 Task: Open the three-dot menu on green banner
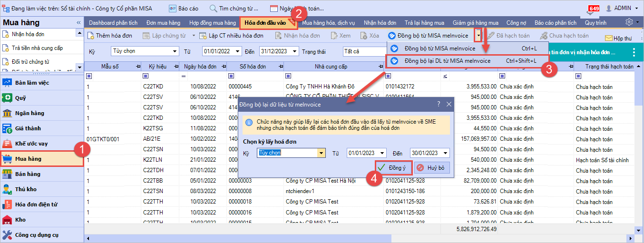(x=634, y=52)
